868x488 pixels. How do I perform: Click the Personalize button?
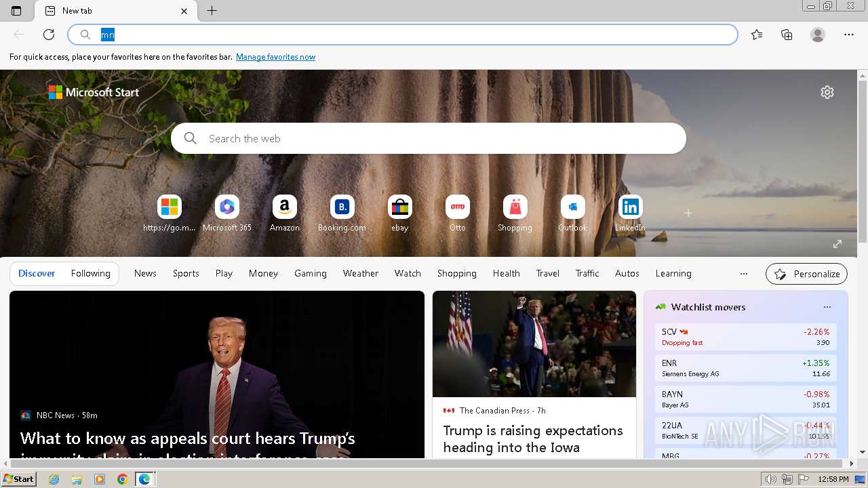(807, 274)
